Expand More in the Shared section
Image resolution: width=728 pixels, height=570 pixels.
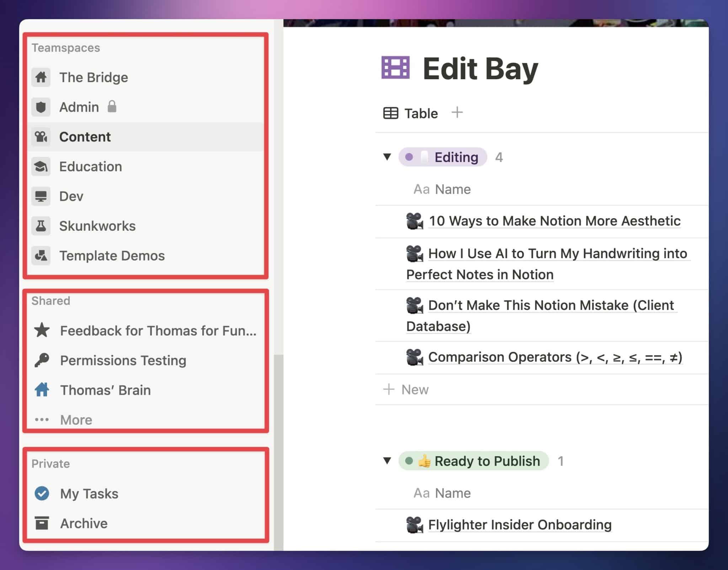pos(76,420)
